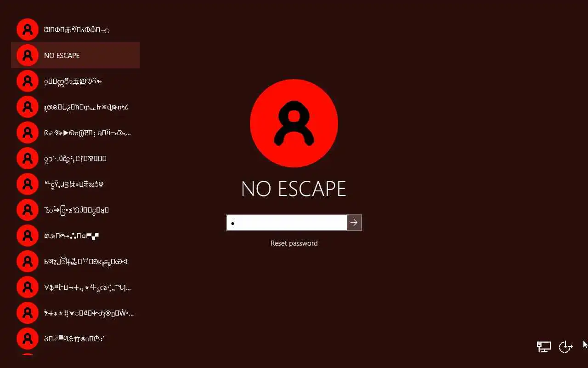Choose the tenth user account in the list

(75, 261)
